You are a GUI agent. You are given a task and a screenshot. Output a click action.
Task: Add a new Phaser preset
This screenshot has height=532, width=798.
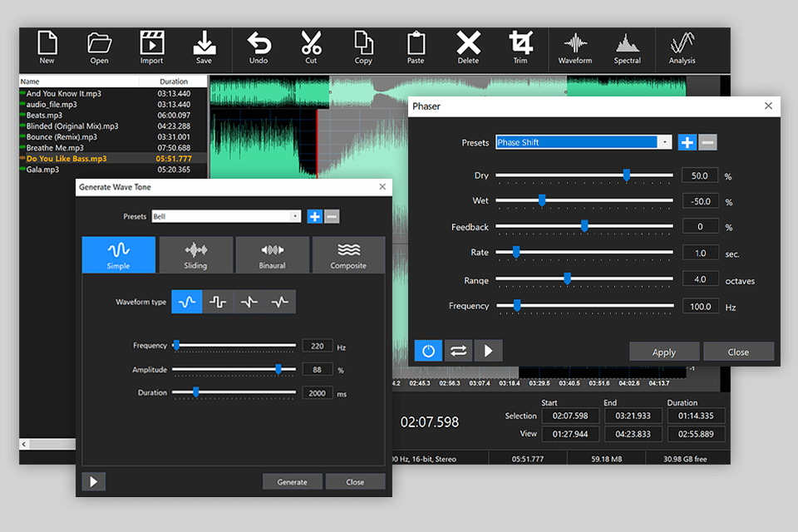687,142
